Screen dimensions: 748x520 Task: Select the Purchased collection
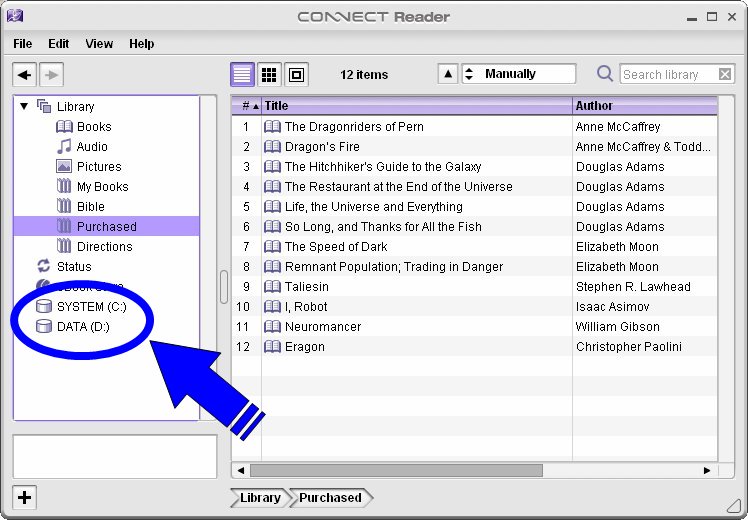[106, 226]
